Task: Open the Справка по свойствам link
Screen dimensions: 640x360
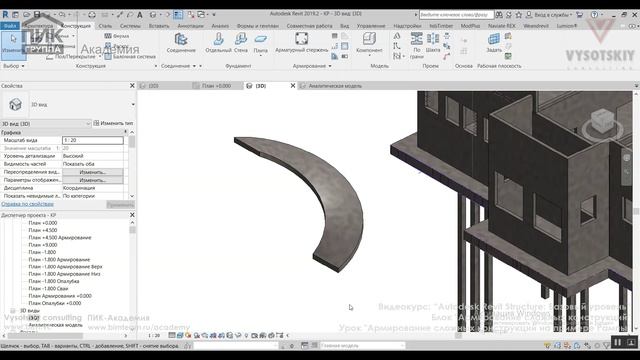Action: [x=27, y=204]
